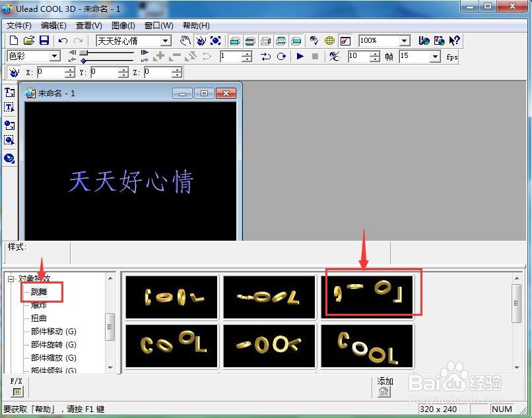This screenshot has height=418, width=532.
Task: Open the 图像(I) menu
Action: 123,26
